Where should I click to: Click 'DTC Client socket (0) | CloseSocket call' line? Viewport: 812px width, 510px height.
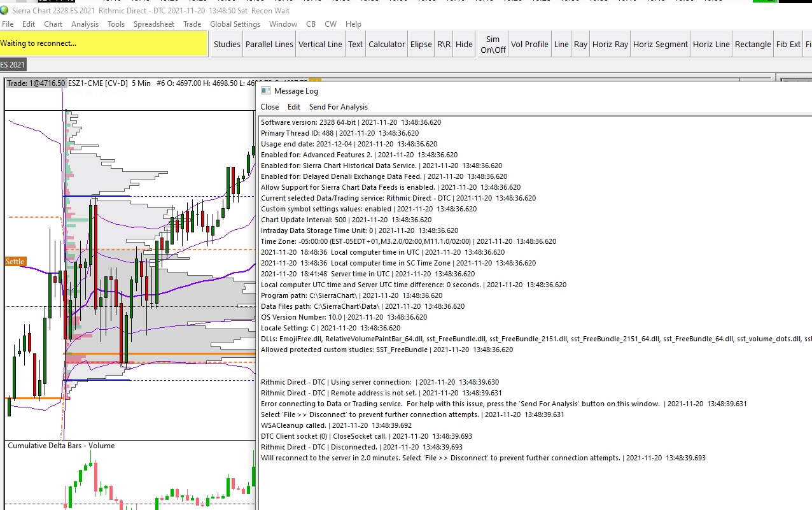click(367, 436)
